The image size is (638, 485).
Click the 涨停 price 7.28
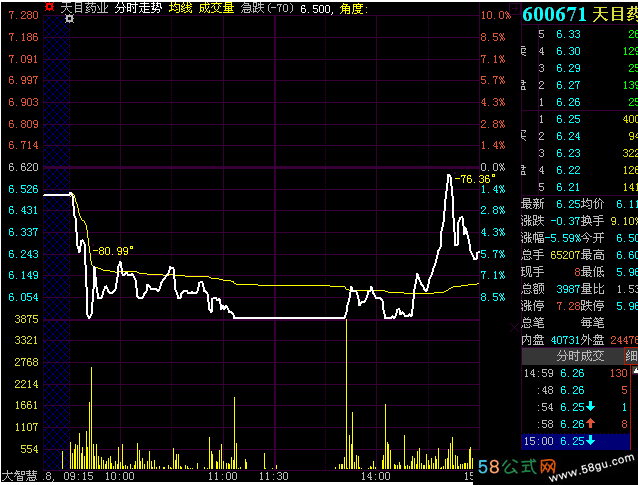pos(568,306)
